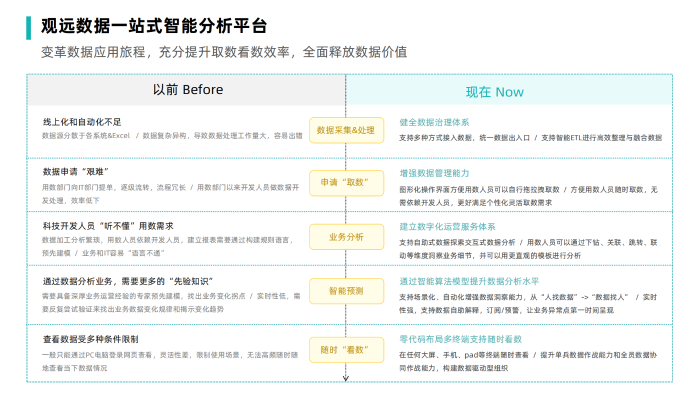
Task: Click the description starting 一般只能通过PC电脑登录网页查看
Action: click(x=170, y=361)
